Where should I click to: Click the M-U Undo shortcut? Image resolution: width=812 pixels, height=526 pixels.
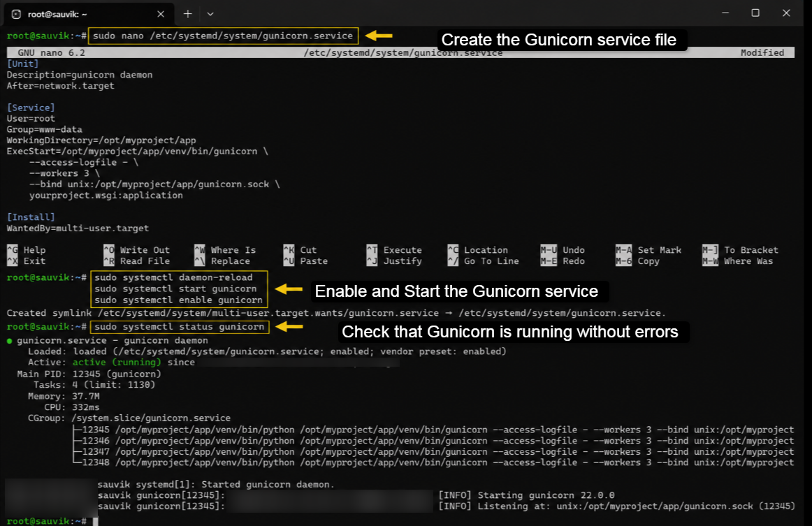tap(563, 250)
